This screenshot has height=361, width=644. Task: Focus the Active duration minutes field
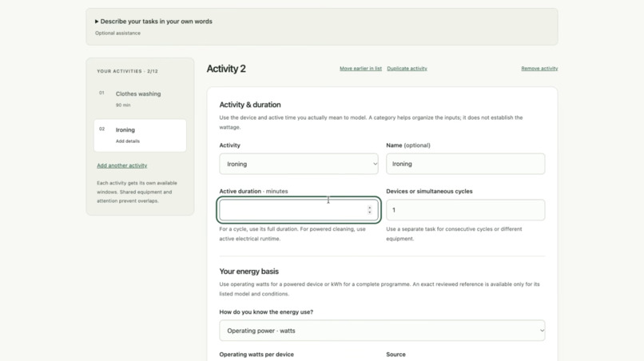click(299, 210)
